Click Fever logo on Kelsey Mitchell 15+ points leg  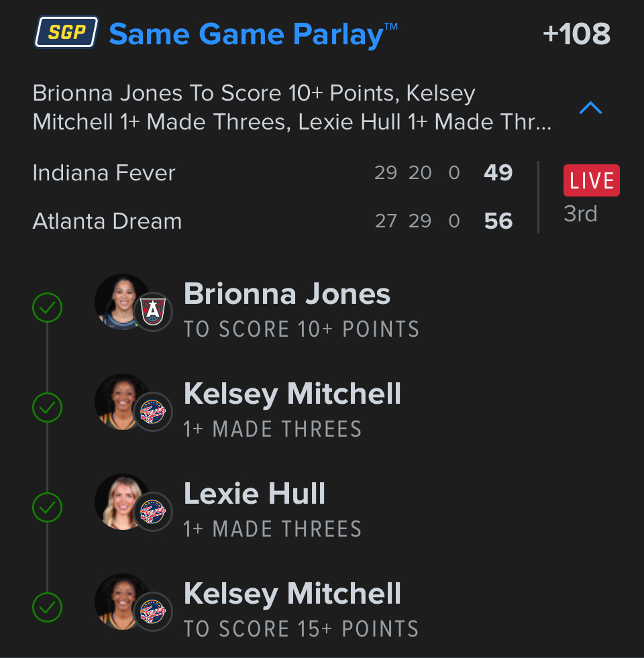[154, 612]
